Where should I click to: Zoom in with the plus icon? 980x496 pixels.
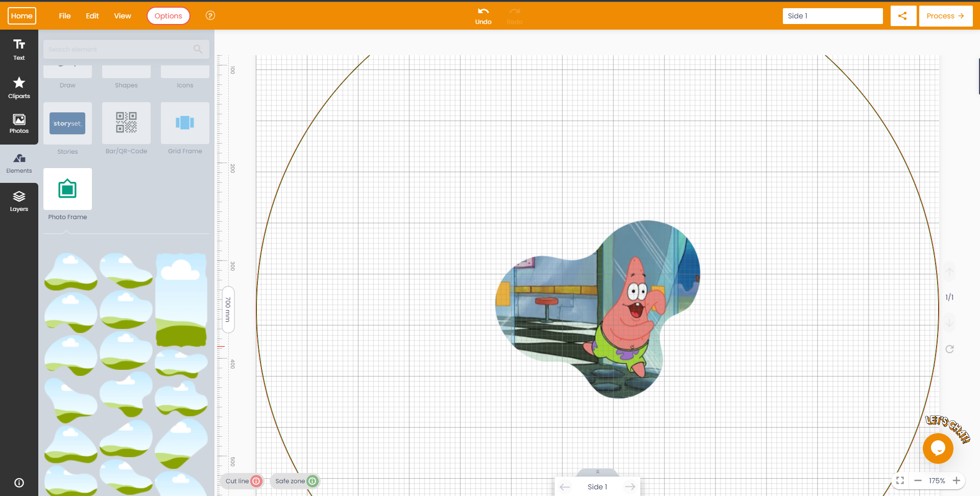957,481
